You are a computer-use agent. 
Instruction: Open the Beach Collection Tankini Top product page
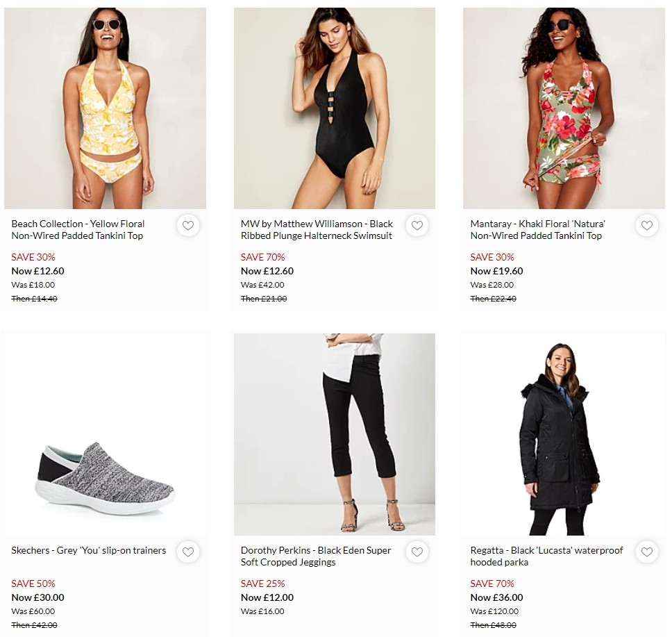77,230
